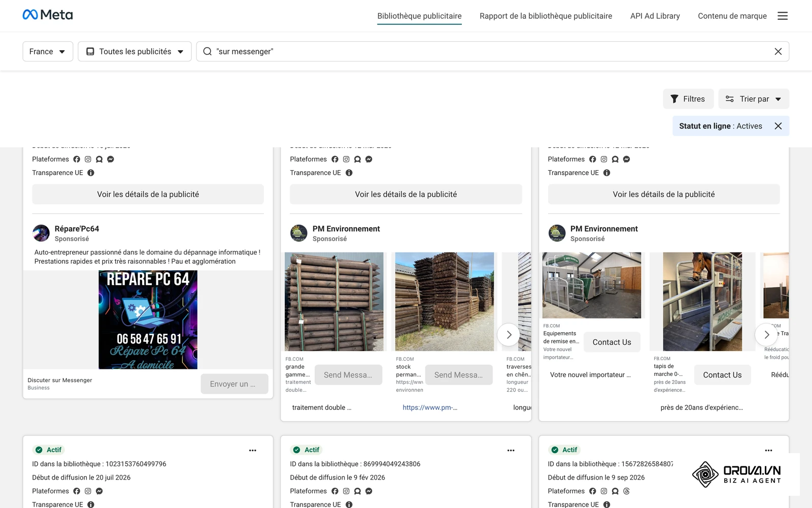
Task: Open info icon beside Transparence UE above Répare'Pc64
Action: point(91,173)
